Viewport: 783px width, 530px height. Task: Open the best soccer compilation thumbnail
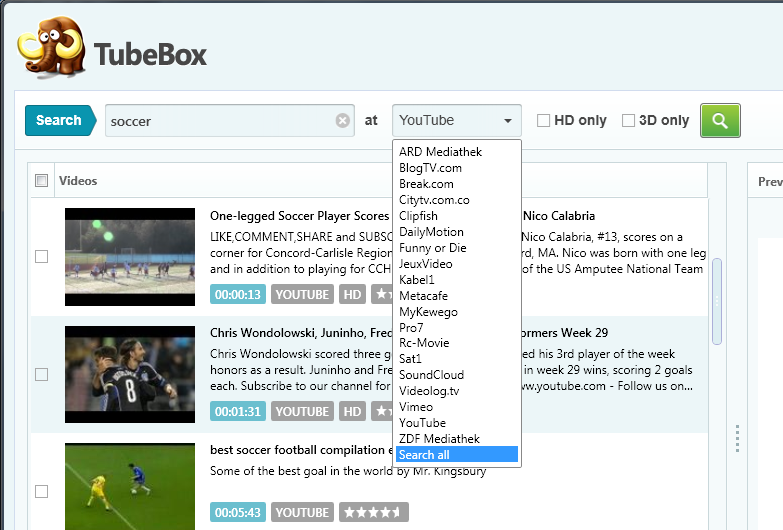(130, 485)
